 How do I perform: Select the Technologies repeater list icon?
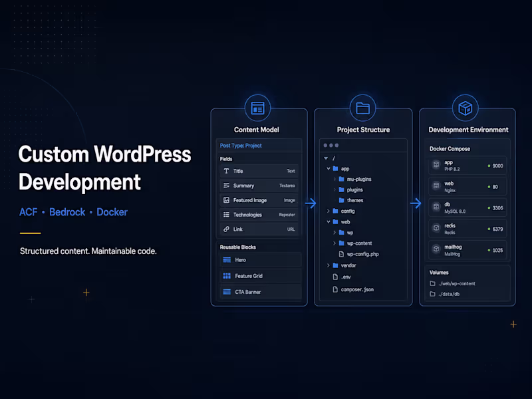pos(226,215)
